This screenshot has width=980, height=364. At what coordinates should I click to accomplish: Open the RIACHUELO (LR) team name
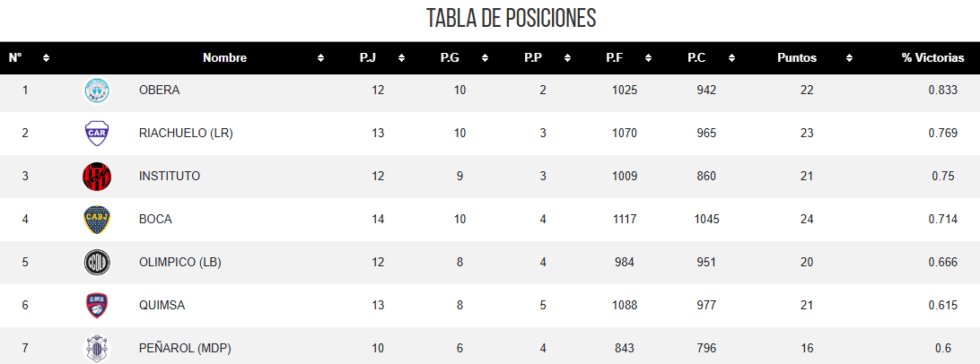[x=186, y=134]
